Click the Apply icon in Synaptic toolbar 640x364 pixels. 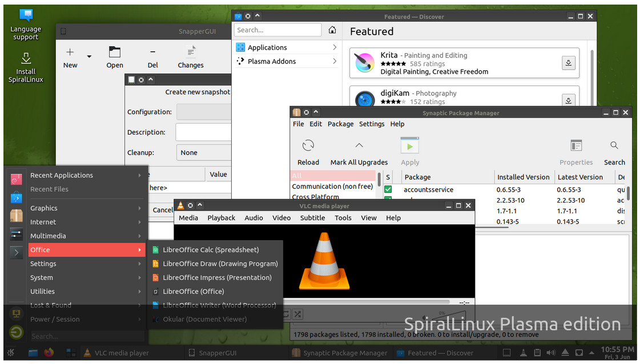pyautogui.click(x=410, y=145)
